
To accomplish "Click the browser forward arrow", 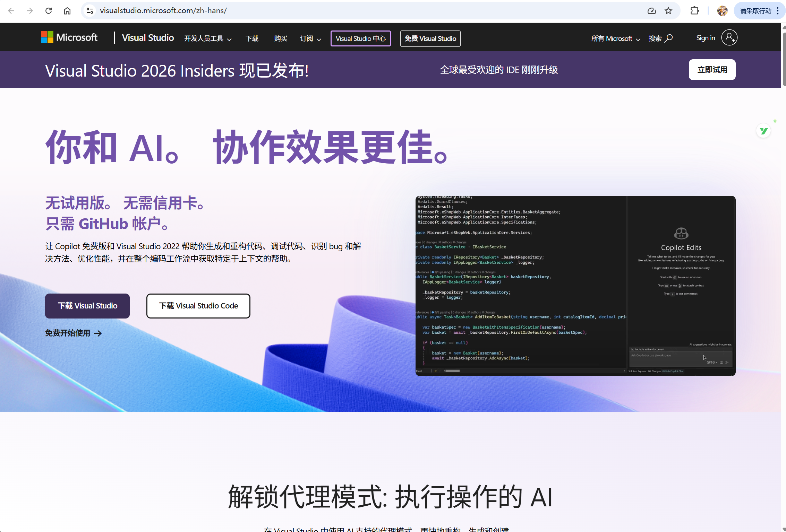I will (x=30, y=11).
